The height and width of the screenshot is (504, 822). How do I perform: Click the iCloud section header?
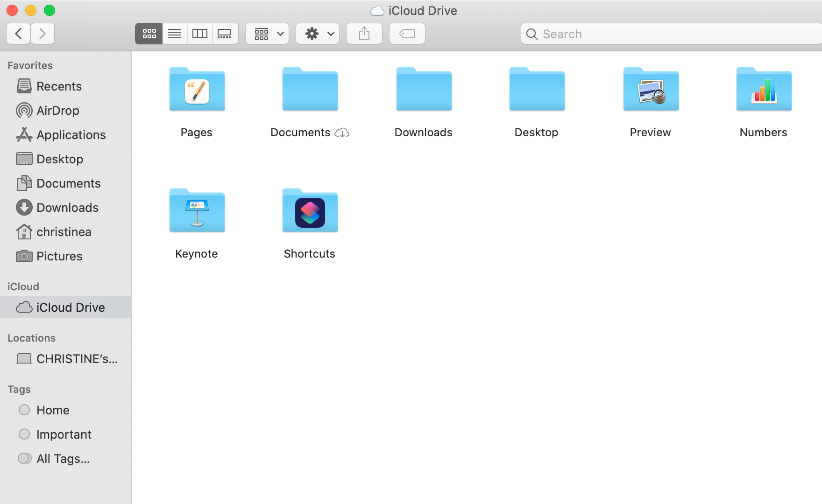tap(23, 287)
